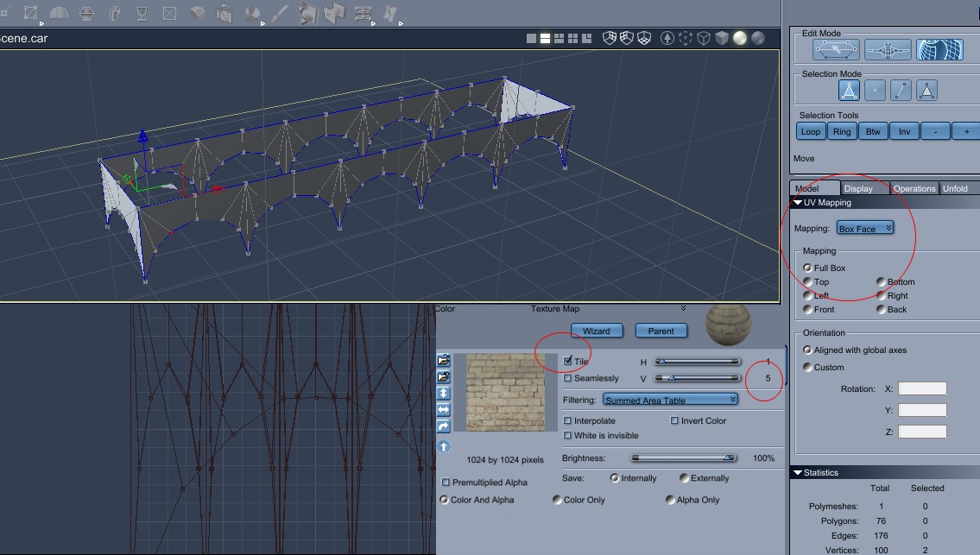Switch to the figure/bone edit mode icon
980x555 pixels.
coord(888,51)
